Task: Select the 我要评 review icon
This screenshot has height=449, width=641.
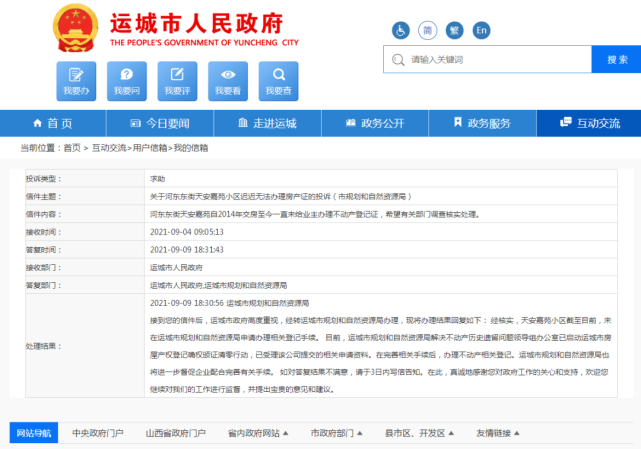Action: click(178, 79)
